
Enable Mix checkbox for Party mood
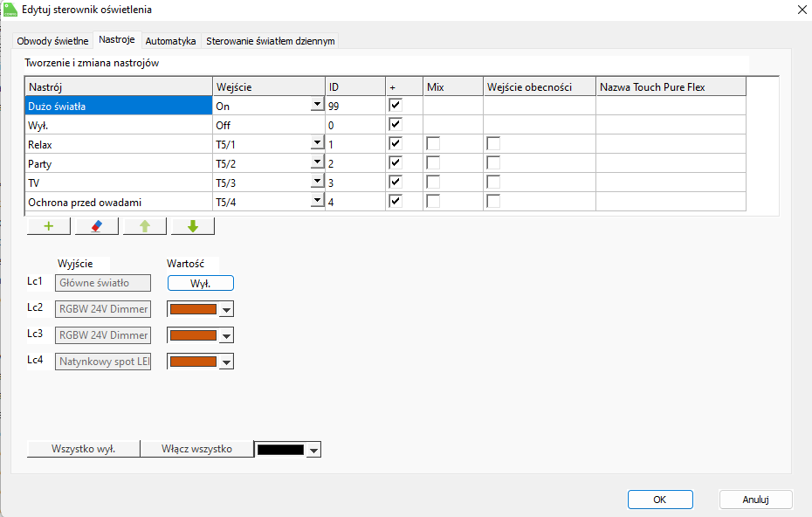[433, 162]
